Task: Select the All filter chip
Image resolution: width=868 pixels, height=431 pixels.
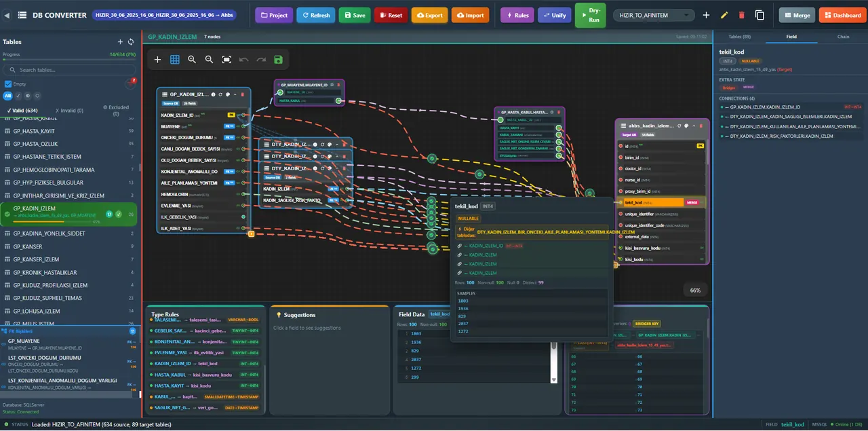Action: (8, 96)
